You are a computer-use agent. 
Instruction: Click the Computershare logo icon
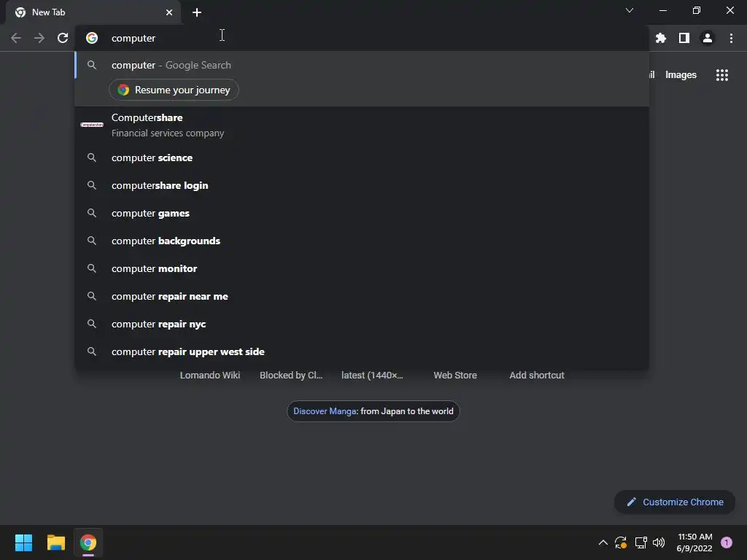92,125
